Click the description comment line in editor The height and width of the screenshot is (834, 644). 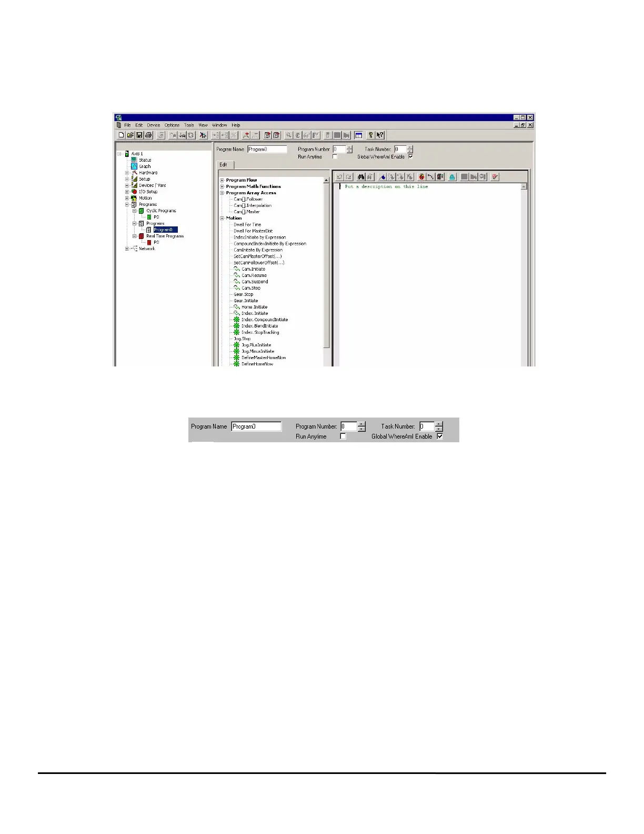coord(387,187)
